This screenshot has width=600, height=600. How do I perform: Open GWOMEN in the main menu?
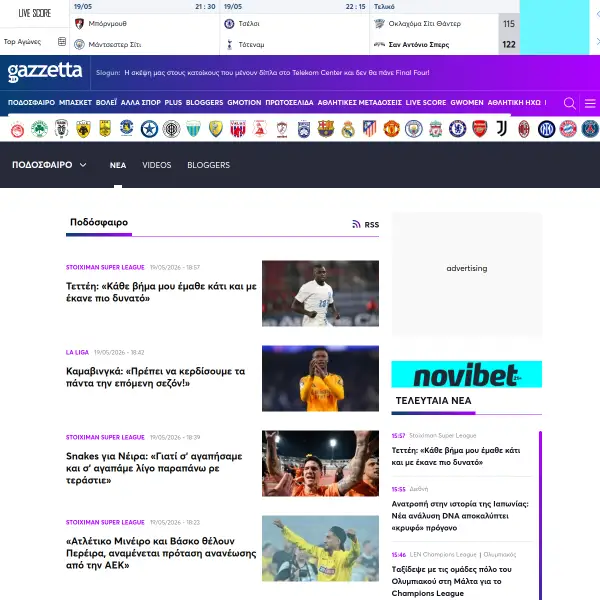467,103
